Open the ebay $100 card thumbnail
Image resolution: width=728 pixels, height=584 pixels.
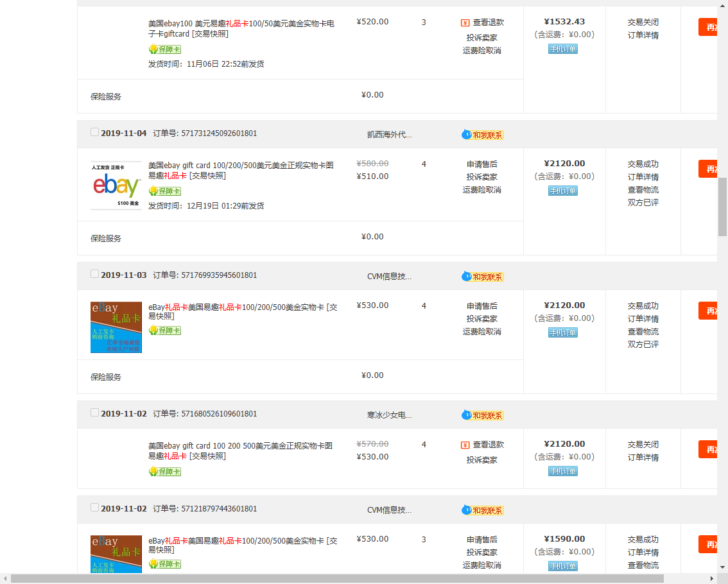click(116, 185)
